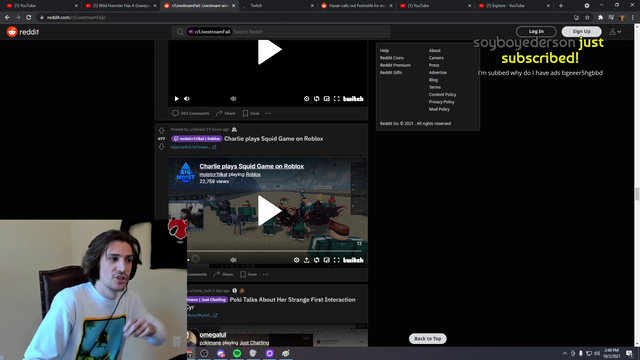The width and height of the screenshot is (640, 360).
Task: Switch to the first YouTube tab
Action: click(x=42, y=6)
